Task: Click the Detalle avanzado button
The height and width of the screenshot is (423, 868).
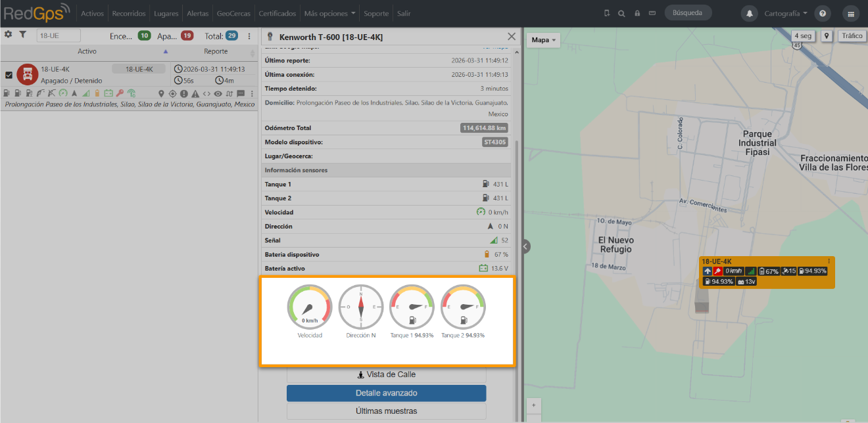Action: click(x=386, y=393)
